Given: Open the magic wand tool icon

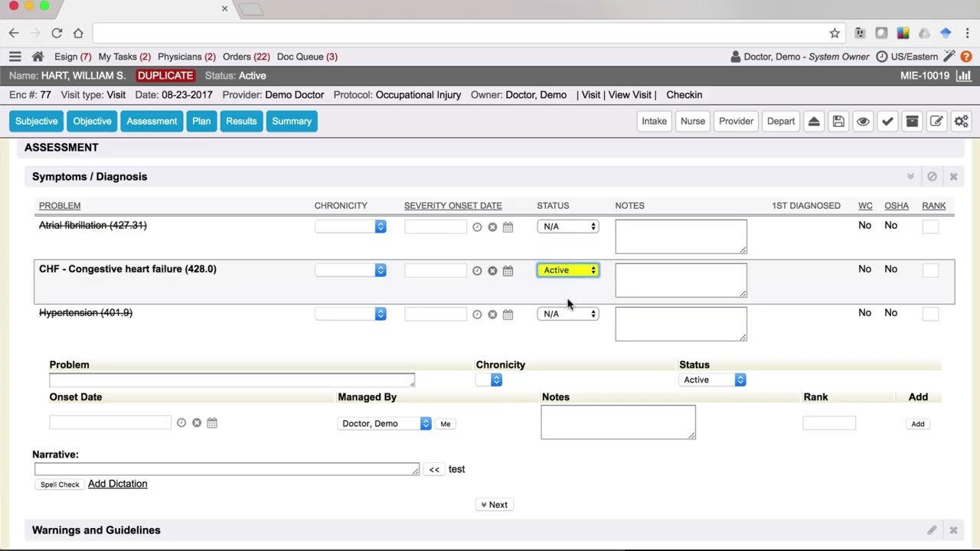Looking at the screenshot, I should tap(949, 57).
